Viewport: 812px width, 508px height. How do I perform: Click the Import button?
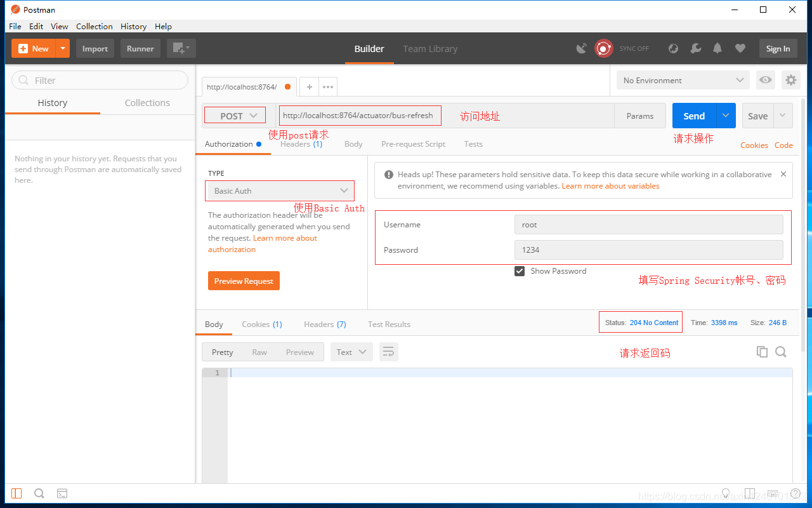[x=95, y=48]
